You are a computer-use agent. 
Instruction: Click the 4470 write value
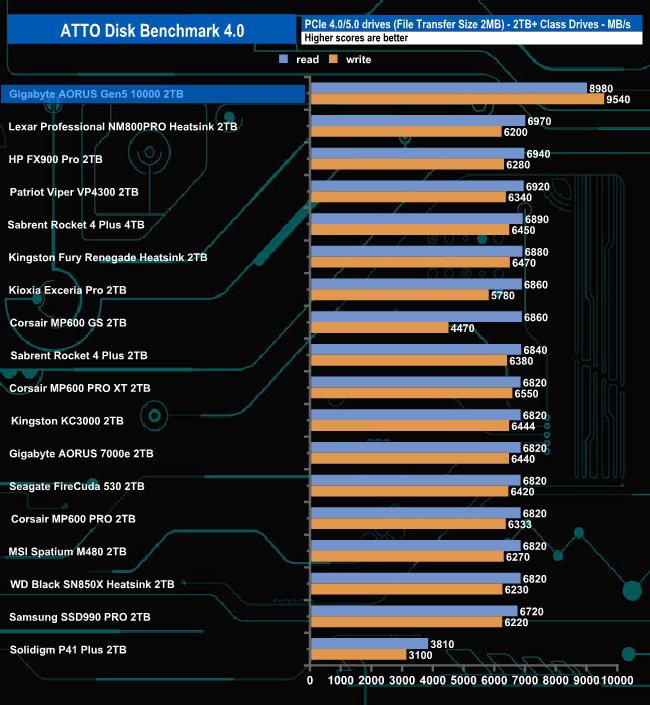click(x=462, y=328)
